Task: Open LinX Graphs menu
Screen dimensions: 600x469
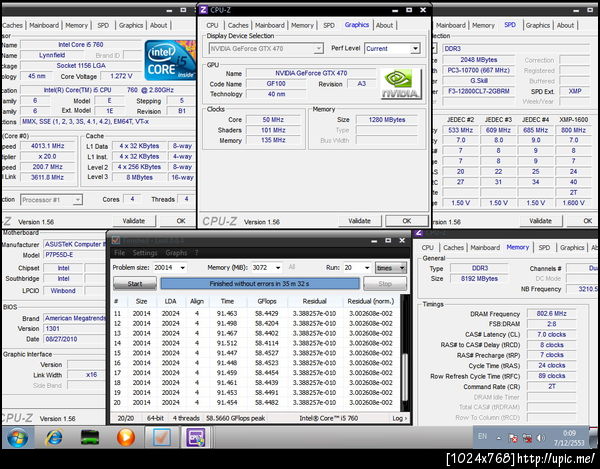Action: (176, 252)
